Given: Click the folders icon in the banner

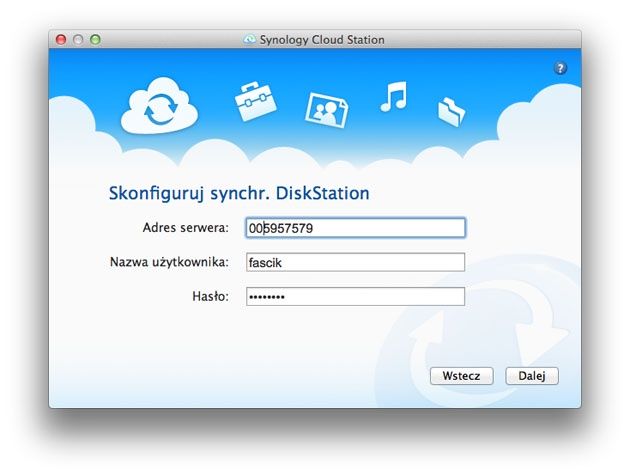Looking at the screenshot, I should (451, 112).
